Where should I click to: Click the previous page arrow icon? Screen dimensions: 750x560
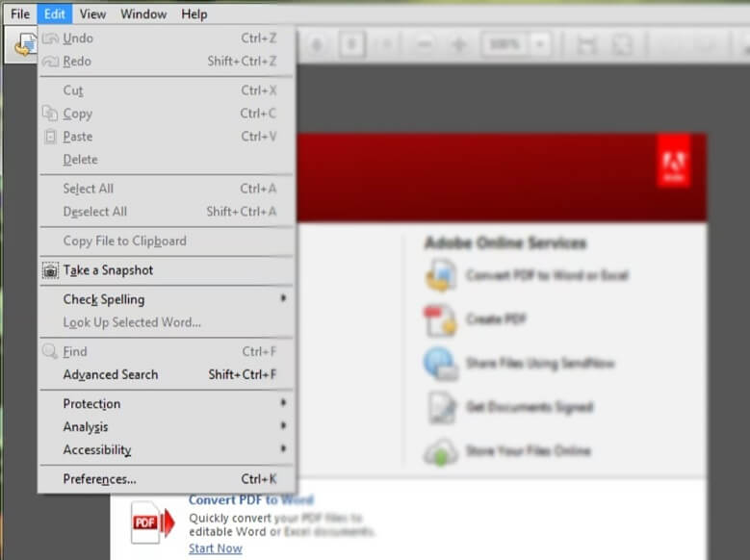[317, 45]
